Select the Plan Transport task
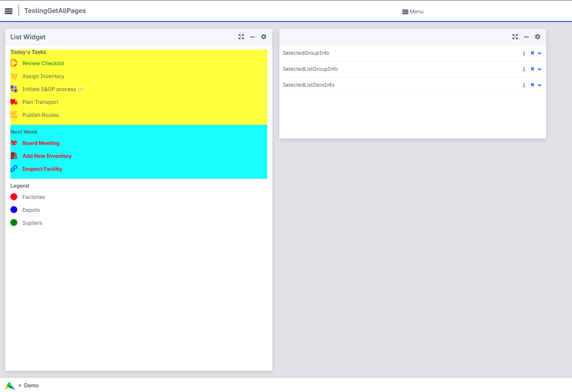Screen dimensions: 572x392 (x=40, y=102)
